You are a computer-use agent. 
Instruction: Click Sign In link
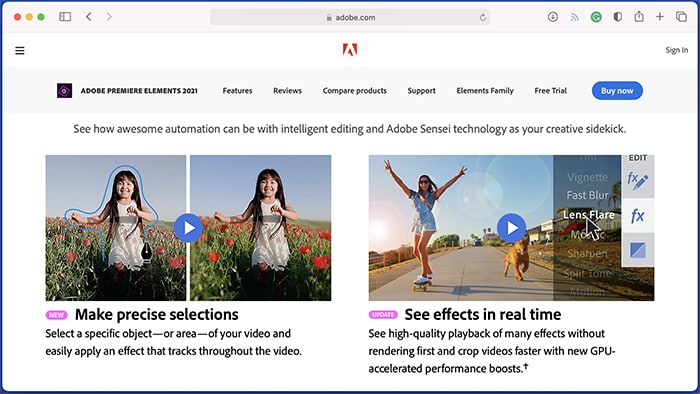tap(677, 50)
